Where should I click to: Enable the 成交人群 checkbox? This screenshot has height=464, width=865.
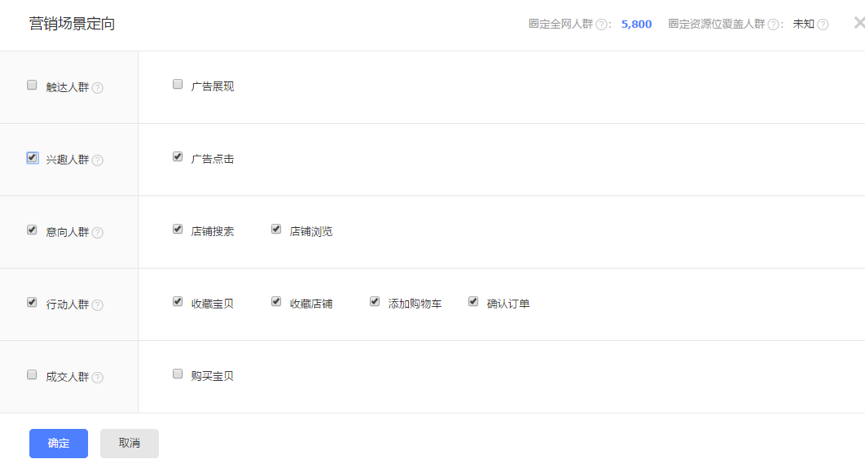[x=32, y=375]
